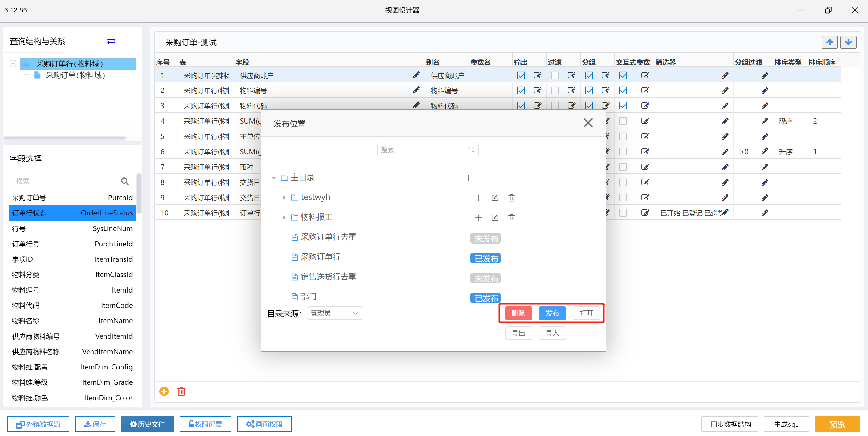This screenshot has height=436, width=868.
Task: Click the orange 预览 button
Action: 837,424
